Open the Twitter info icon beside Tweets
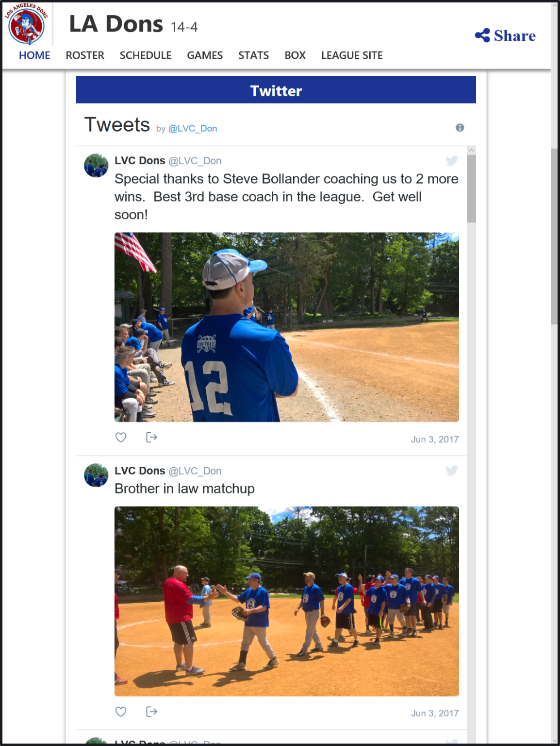This screenshot has width=560, height=746. coord(460,128)
